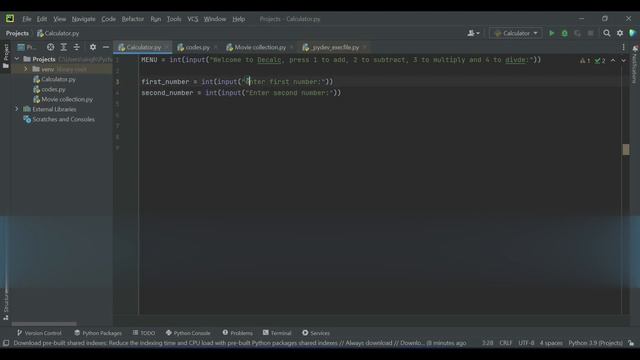Select opened file target icon in Project panel

coord(50,47)
